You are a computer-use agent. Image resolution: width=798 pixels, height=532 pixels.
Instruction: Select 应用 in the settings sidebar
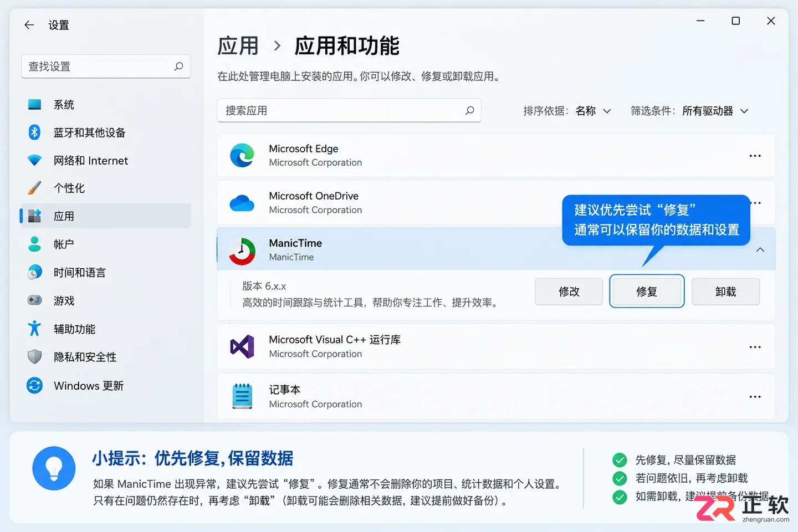pos(105,216)
